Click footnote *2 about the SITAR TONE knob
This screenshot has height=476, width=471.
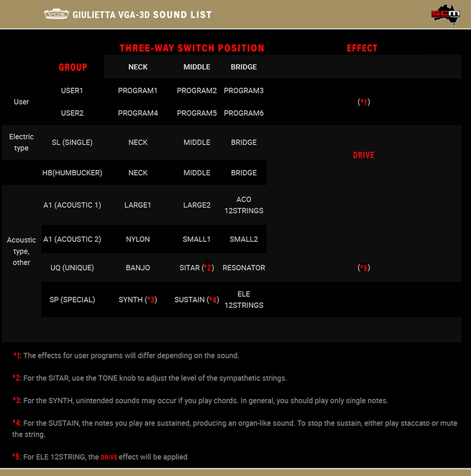pos(150,378)
